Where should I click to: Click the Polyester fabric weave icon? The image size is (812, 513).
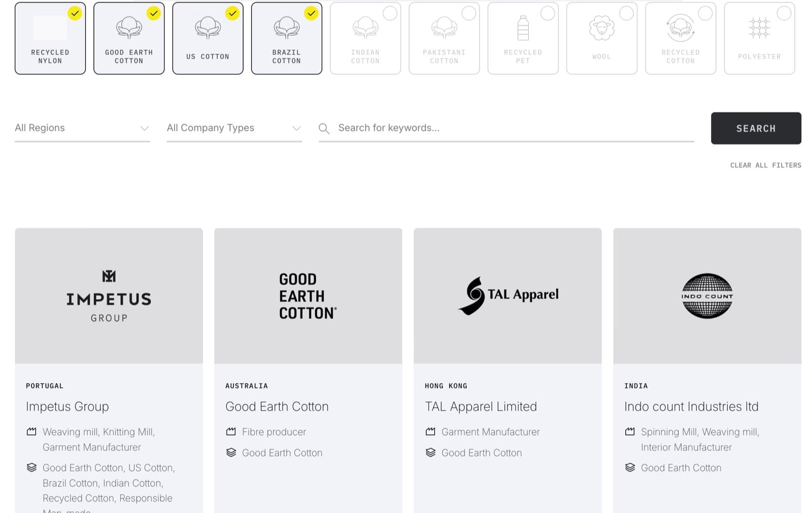759,28
